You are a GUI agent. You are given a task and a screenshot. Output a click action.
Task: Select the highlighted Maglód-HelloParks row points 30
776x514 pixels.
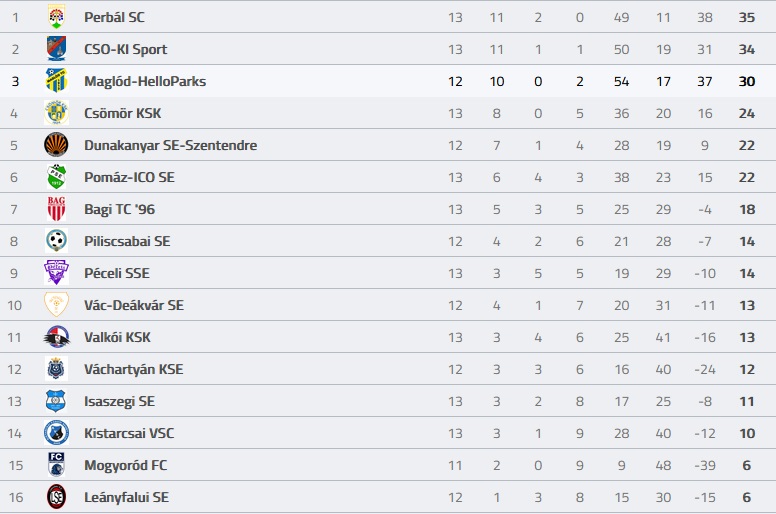(x=747, y=81)
